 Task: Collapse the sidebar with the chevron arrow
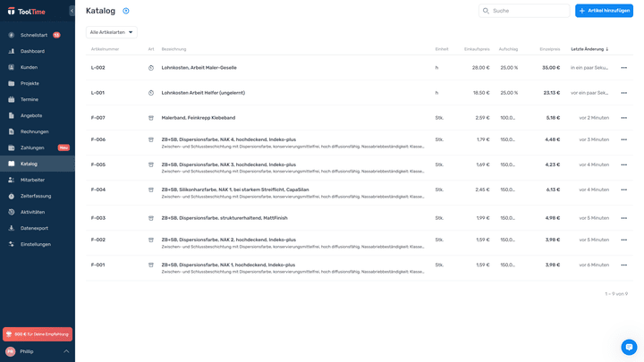tap(72, 11)
